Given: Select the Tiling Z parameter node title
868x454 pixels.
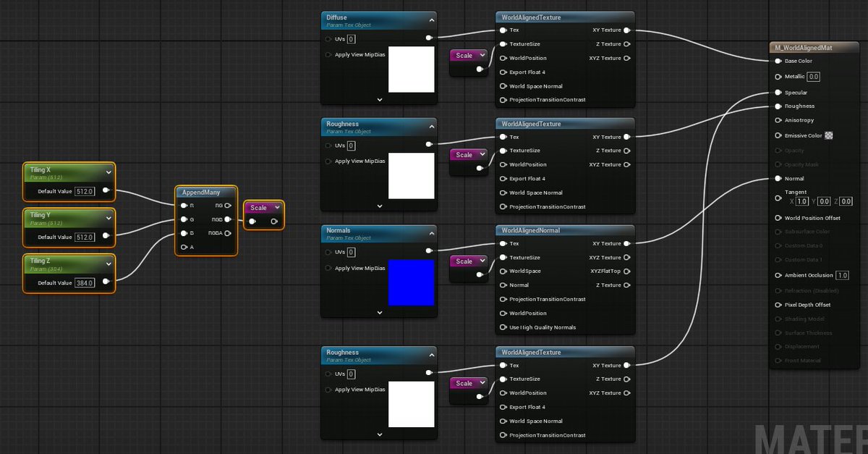Looking at the screenshot, I should pyautogui.click(x=41, y=261).
